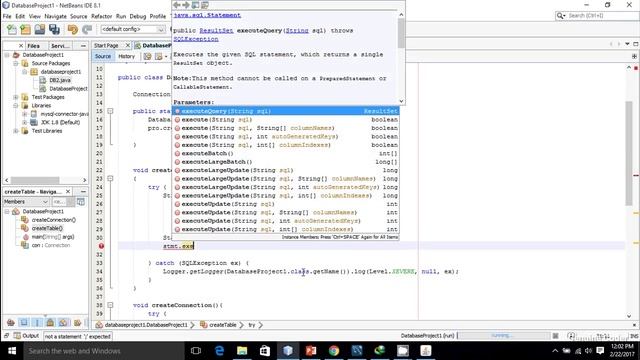This screenshot has height=360, width=640.
Task: Collapse databaseproject1 package node
Action: pyautogui.click(x=25, y=72)
